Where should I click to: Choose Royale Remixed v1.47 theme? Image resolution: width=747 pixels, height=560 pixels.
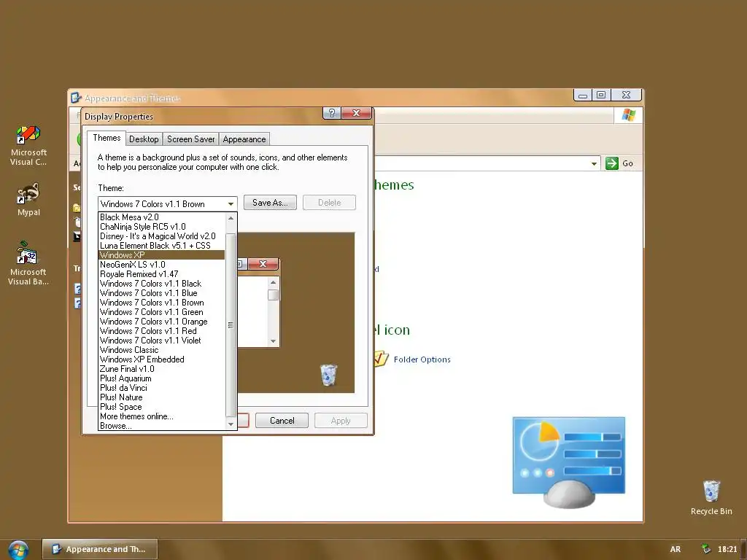[161, 274]
